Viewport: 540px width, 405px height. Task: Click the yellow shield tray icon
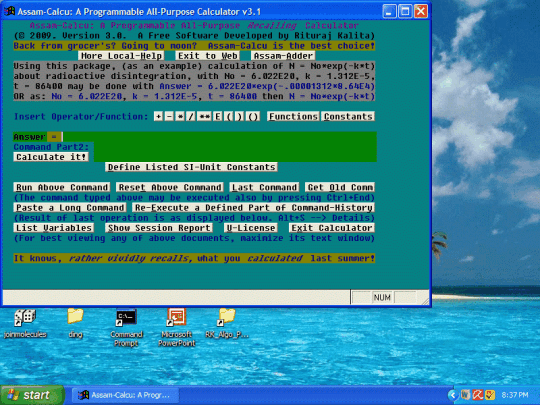coord(489,395)
